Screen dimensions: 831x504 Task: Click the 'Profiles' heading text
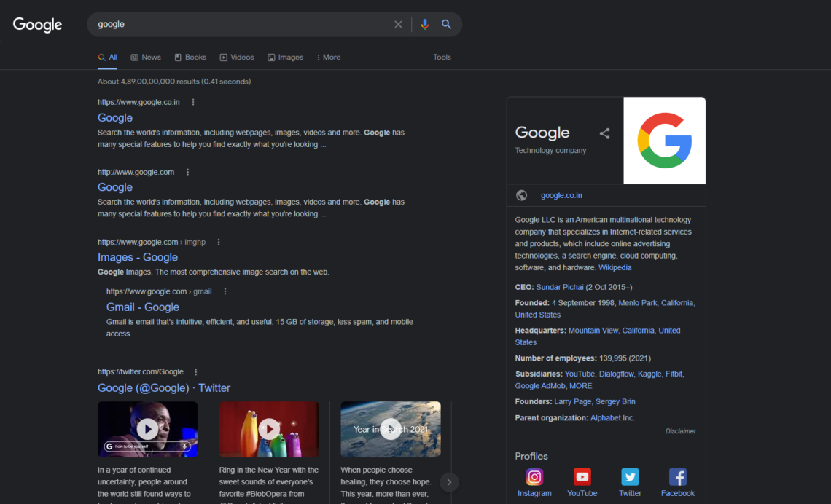coord(531,457)
